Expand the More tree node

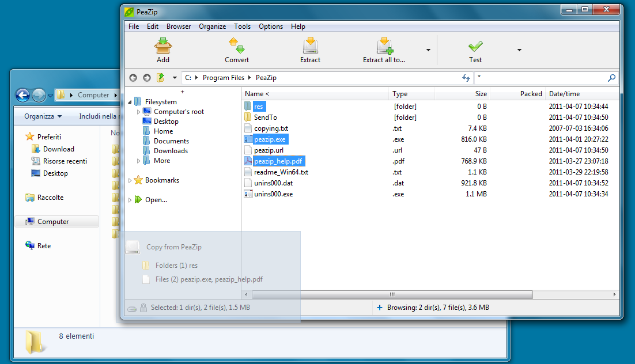[138, 161]
